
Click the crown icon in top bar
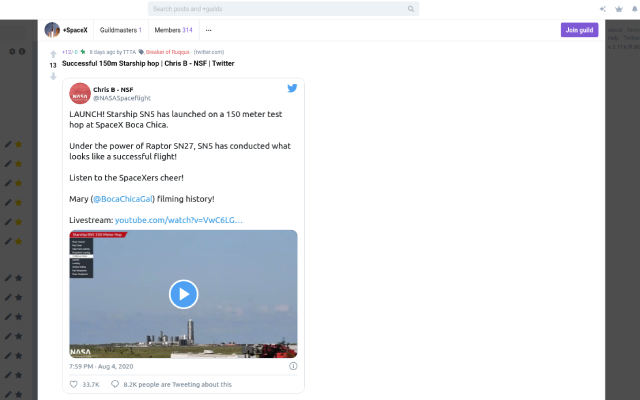pyautogui.click(x=619, y=9)
